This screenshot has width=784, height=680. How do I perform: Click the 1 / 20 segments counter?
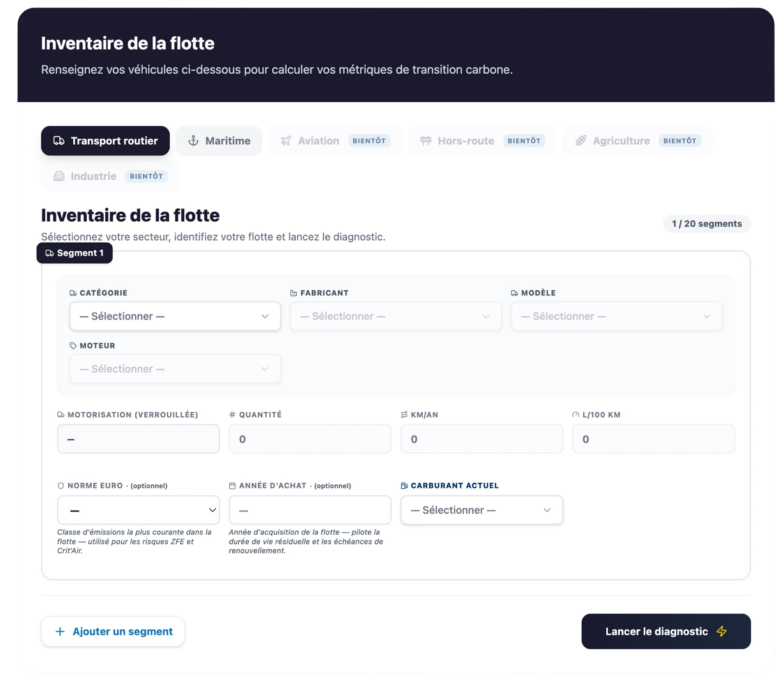click(707, 224)
